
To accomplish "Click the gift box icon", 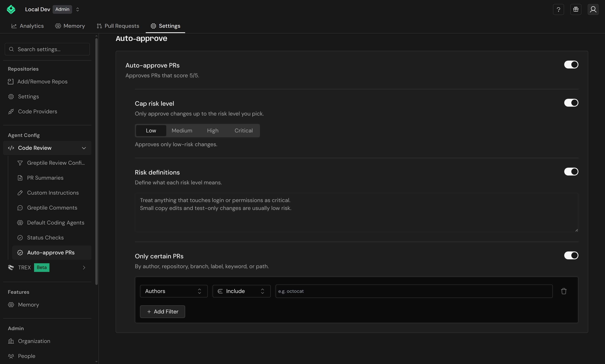I will pos(575,9).
